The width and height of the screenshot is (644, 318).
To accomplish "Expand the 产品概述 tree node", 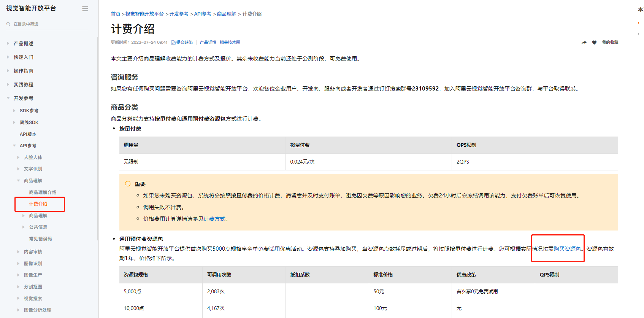I will click(x=8, y=43).
